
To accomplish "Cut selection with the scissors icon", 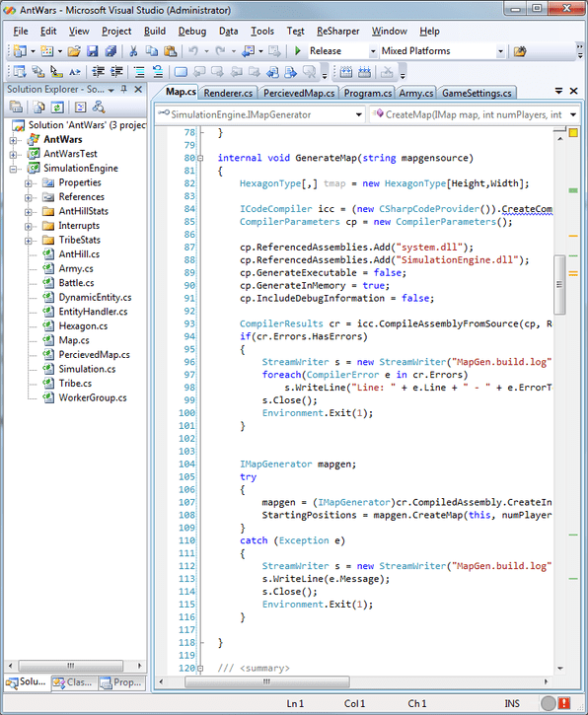I will point(133,51).
